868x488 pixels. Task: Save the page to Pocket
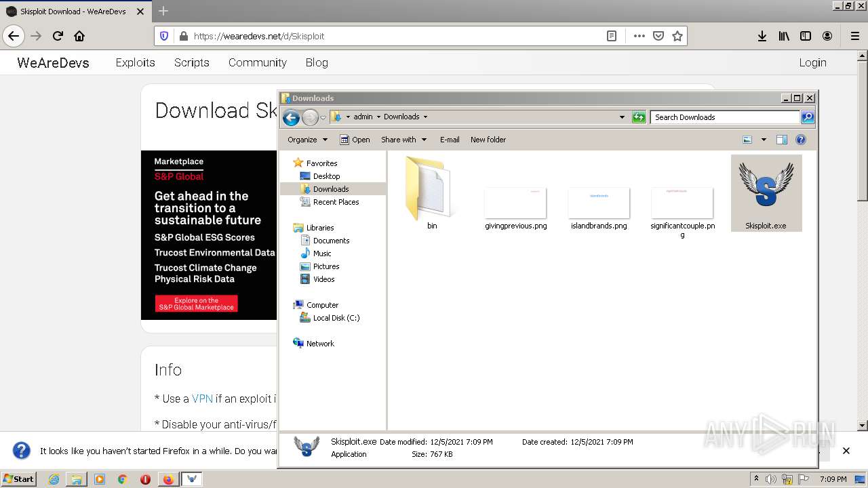point(658,36)
